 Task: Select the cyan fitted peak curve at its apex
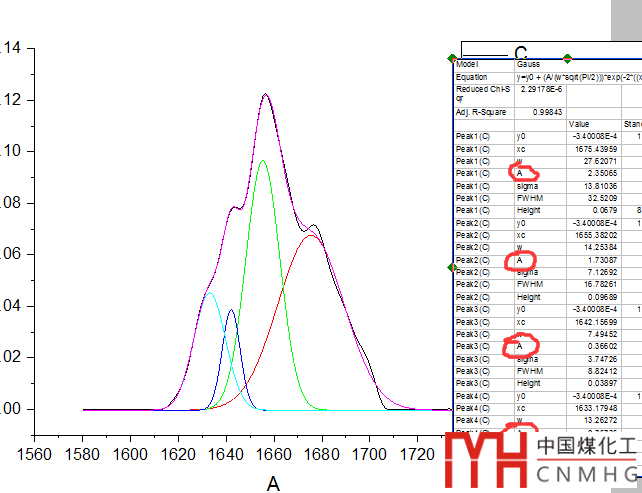(210, 293)
